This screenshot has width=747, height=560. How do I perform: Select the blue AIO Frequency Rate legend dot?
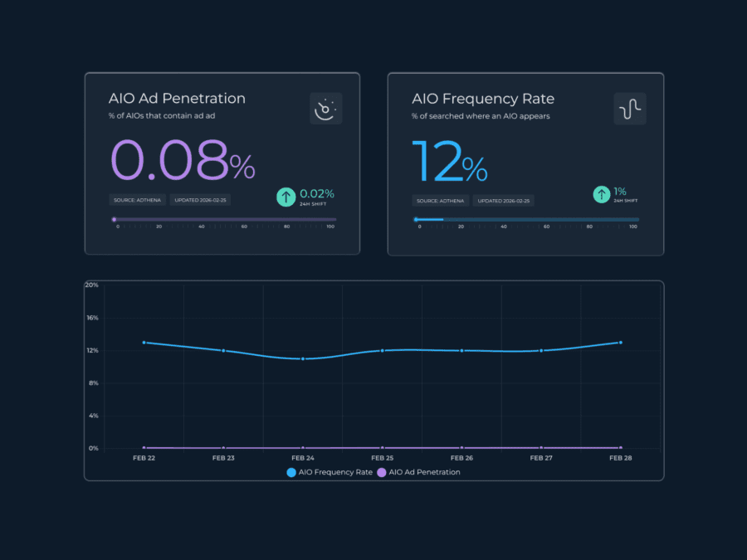click(x=290, y=472)
